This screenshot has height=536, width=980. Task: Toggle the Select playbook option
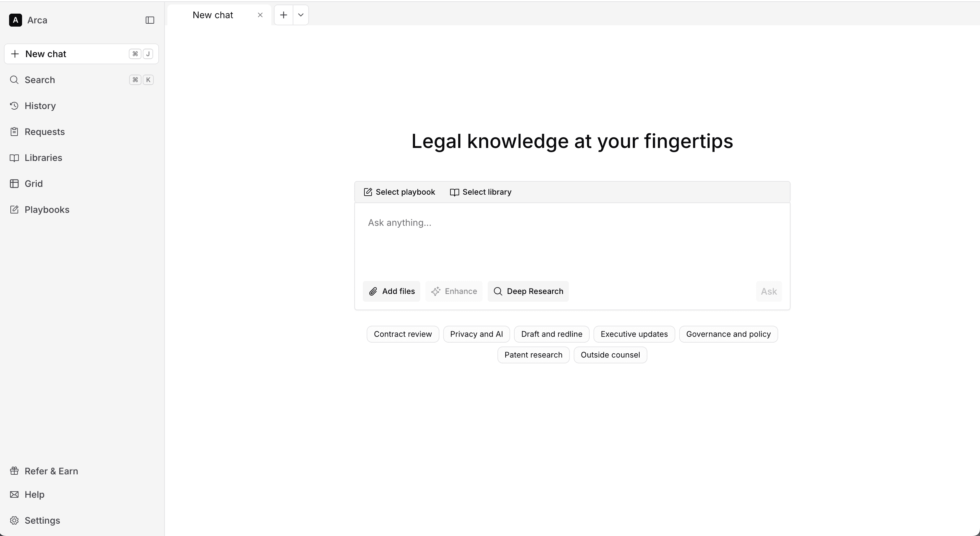coord(399,192)
